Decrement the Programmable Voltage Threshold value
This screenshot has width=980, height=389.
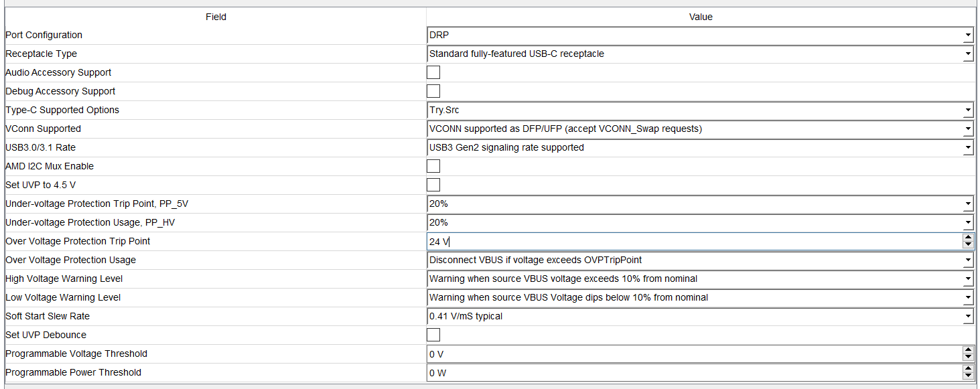(x=968, y=356)
